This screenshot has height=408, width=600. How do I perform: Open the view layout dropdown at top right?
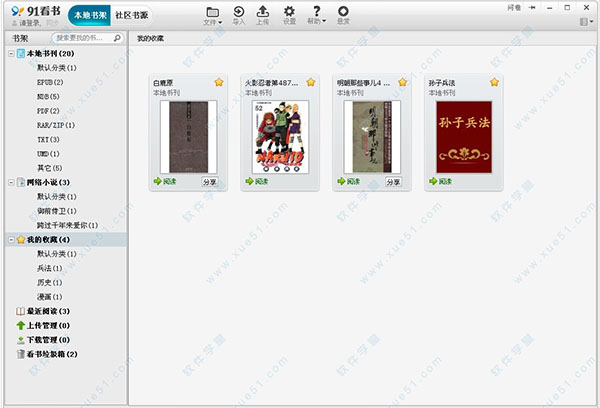(586, 22)
